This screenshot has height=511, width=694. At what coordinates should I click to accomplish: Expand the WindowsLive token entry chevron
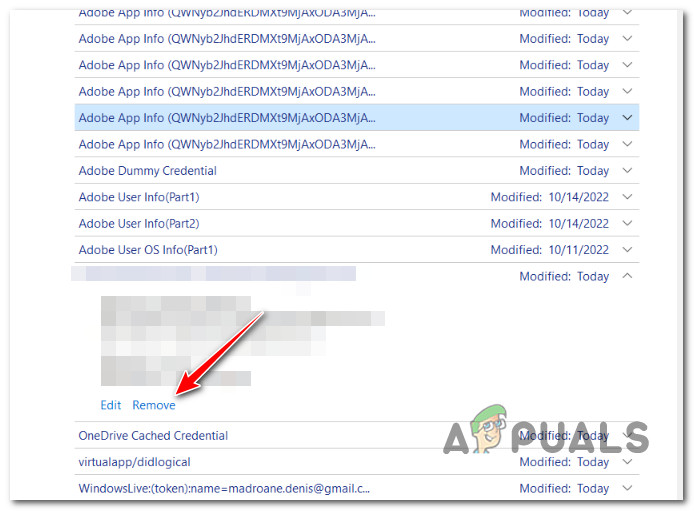(x=627, y=488)
